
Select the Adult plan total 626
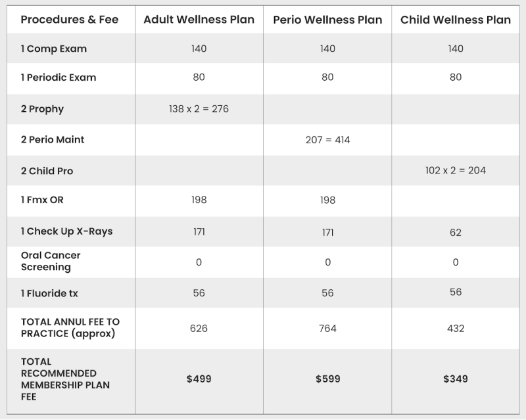[x=199, y=328]
